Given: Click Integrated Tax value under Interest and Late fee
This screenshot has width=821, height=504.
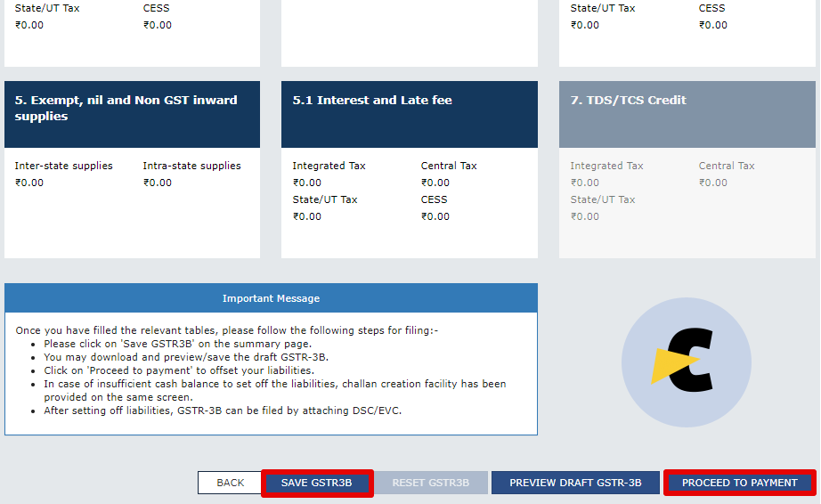Looking at the screenshot, I should (x=307, y=183).
